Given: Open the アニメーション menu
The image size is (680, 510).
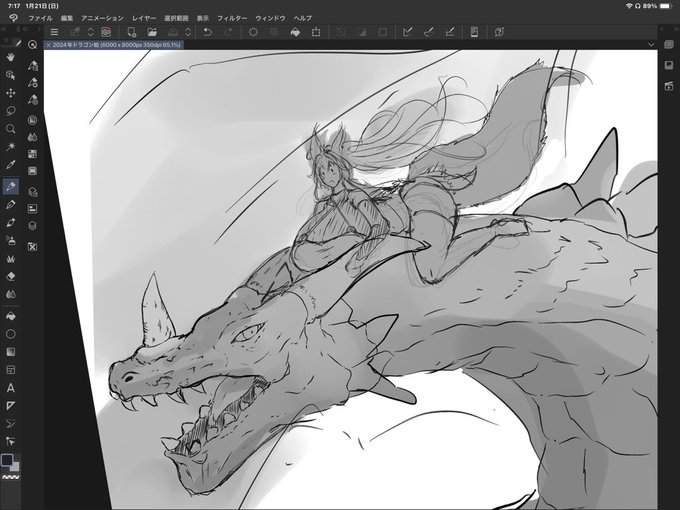Looking at the screenshot, I should 102,18.
